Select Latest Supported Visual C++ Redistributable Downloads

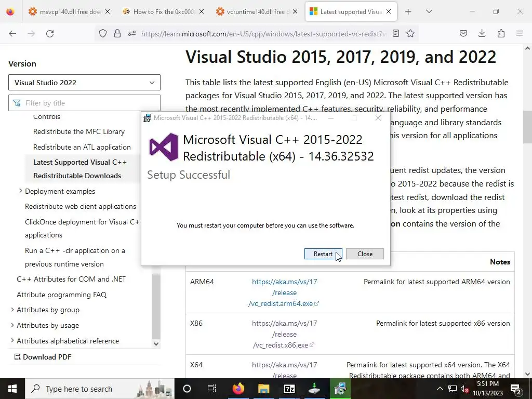79,169
